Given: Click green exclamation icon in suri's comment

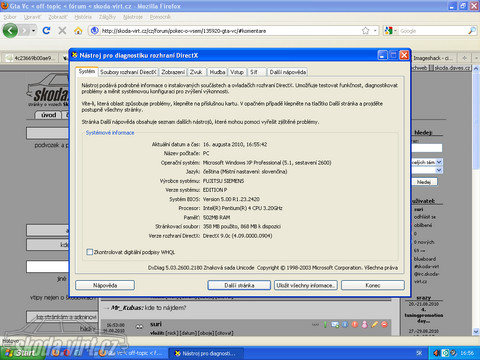Looking at the screenshot, I should [x=325, y=324].
